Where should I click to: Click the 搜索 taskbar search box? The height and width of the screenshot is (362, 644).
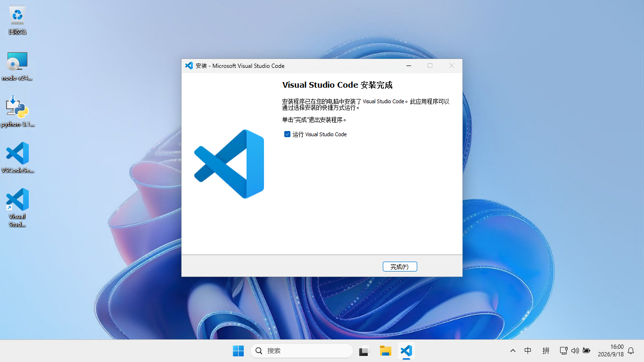(302, 351)
